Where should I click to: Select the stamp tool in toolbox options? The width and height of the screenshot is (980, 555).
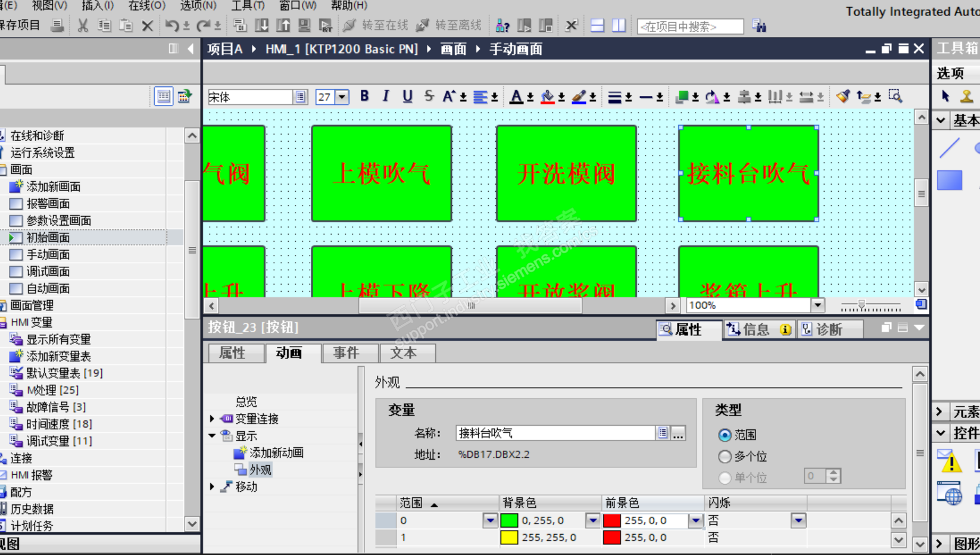tap(967, 96)
